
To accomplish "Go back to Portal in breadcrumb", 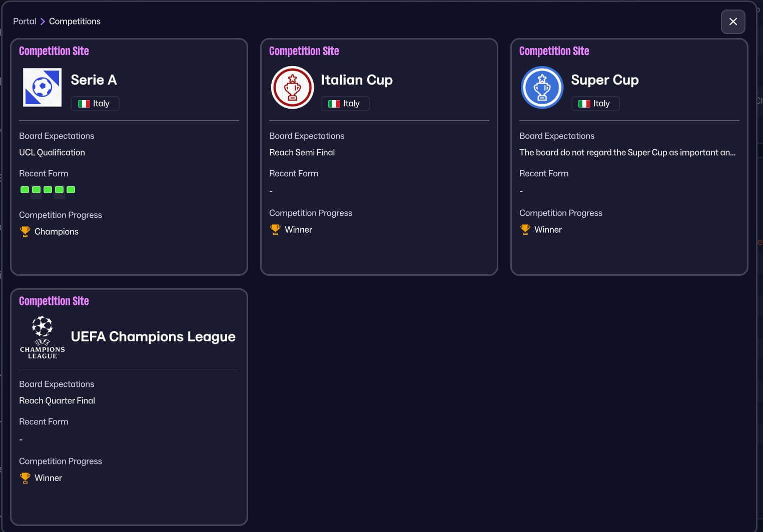I will coord(25,21).
